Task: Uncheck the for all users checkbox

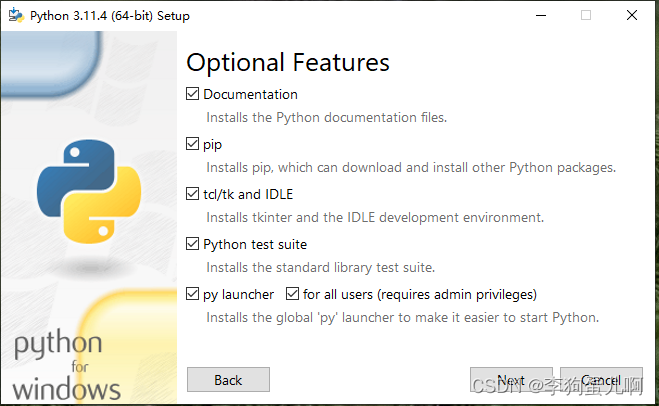Action: [292, 294]
